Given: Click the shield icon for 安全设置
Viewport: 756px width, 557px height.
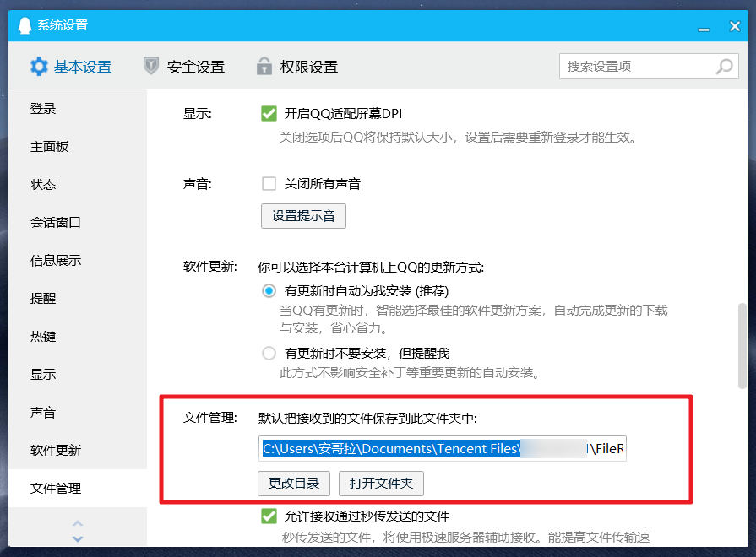Looking at the screenshot, I should [x=151, y=66].
